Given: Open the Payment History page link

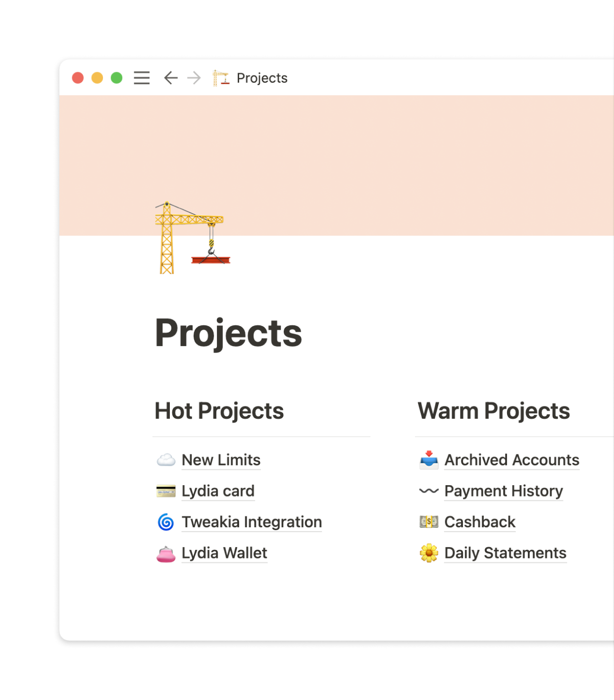Looking at the screenshot, I should [504, 491].
